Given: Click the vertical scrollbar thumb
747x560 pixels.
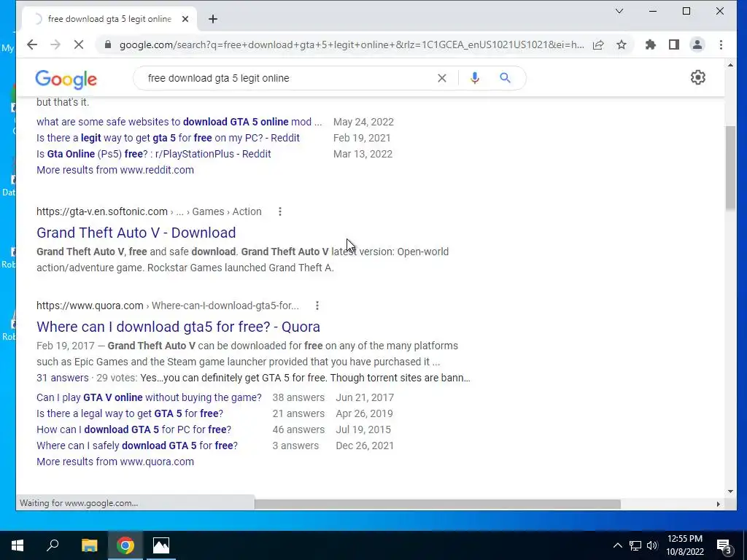Looking at the screenshot, I should point(730,168).
